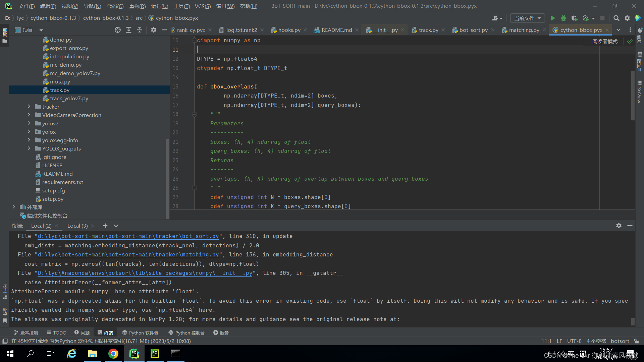Add new terminal session tab
The width and height of the screenshot is (644, 362).
pos(105,226)
